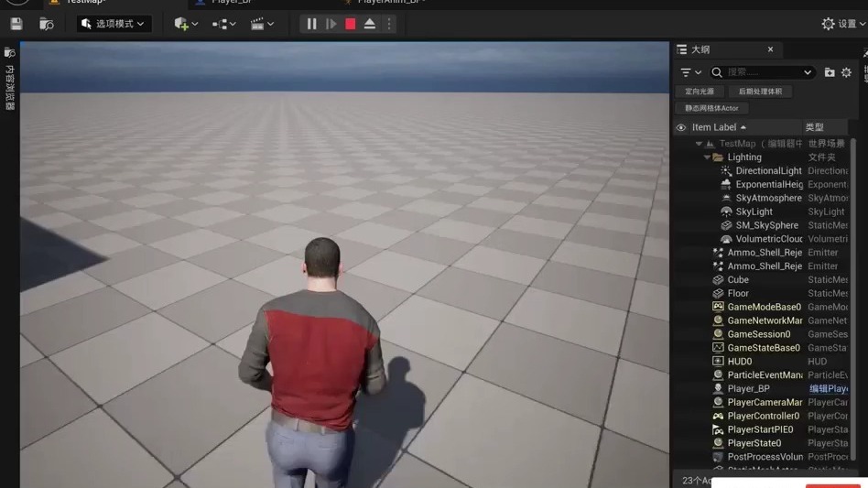Click the SM_SkySphere mesh icon

point(726,225)
